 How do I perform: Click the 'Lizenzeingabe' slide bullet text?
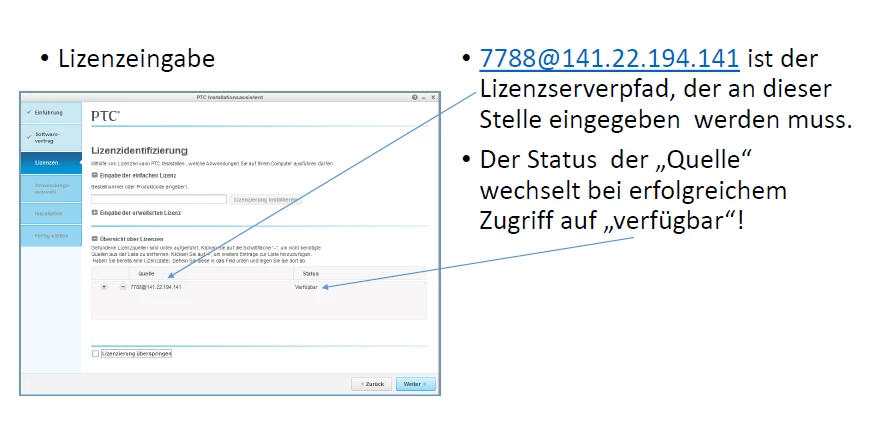point(137,59)
